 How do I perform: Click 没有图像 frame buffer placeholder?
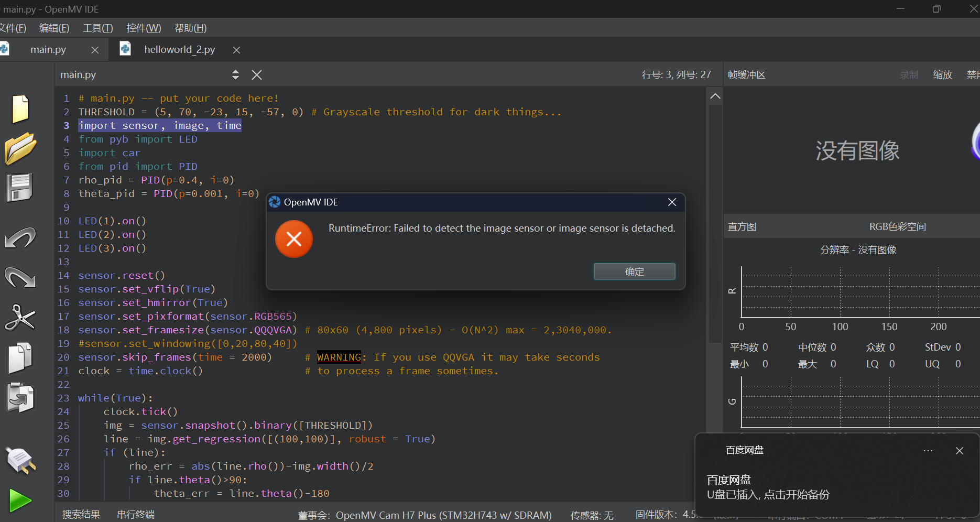[857, 151]
